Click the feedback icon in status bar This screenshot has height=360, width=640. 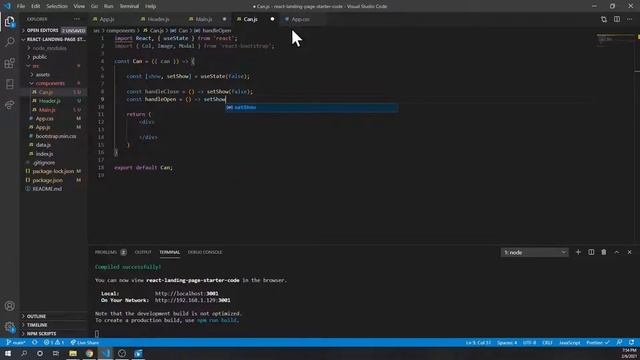click(x=619, y=342)
